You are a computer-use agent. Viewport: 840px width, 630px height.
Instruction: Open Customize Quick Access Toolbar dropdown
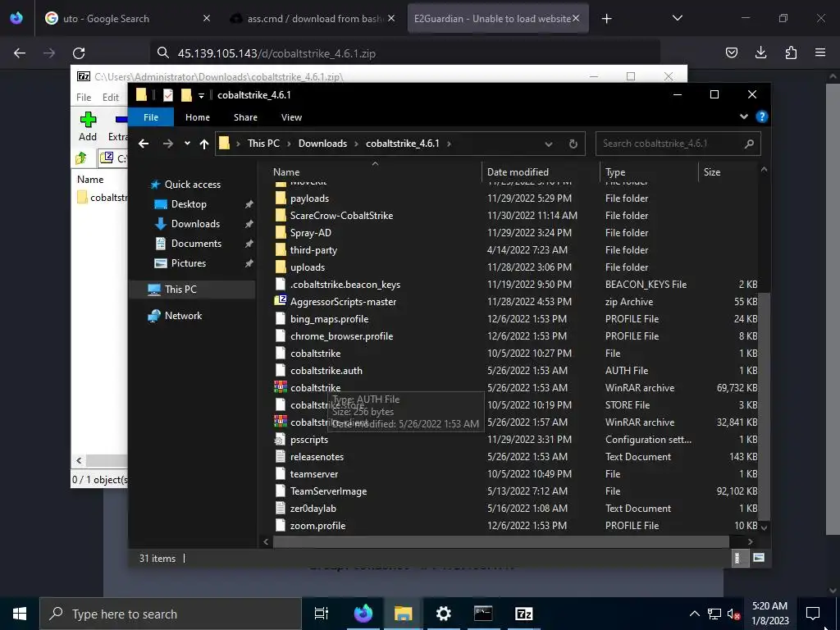202,95
